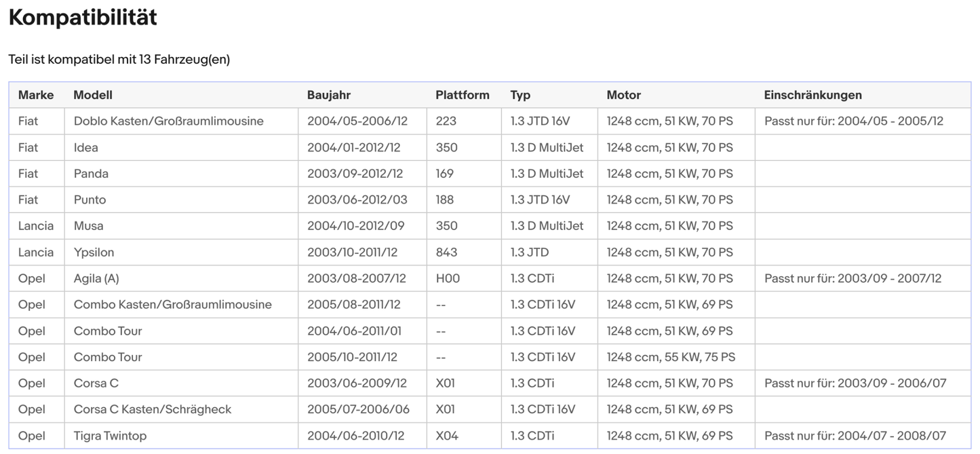
Task: Click the Plattform column header
Action: pos(463,95)
